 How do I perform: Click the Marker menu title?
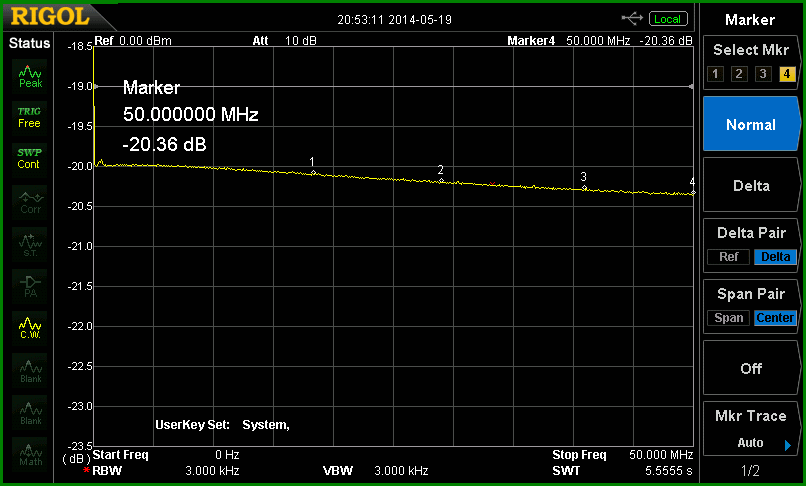tap(750, 20)
